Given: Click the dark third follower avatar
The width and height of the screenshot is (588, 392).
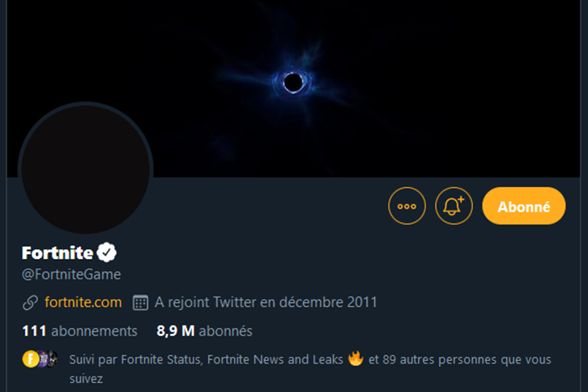Looking at the screenshot, I should click(52, 359).
